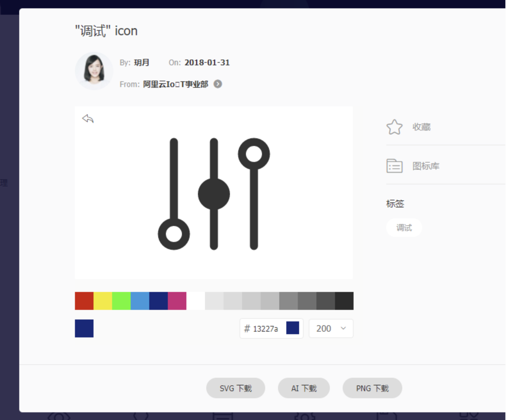
Task: Click the slider icon preview image
Action: [x=214, y=194]
